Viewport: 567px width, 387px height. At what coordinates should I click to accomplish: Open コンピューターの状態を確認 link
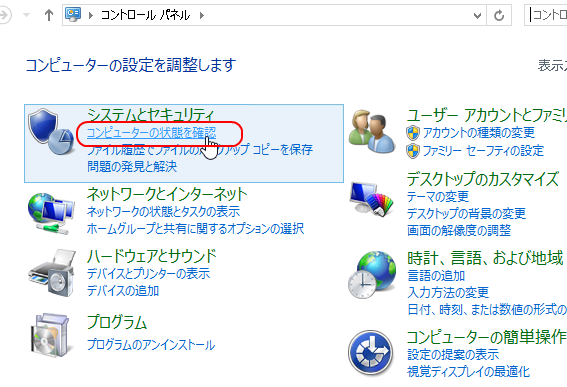[152, 133]
